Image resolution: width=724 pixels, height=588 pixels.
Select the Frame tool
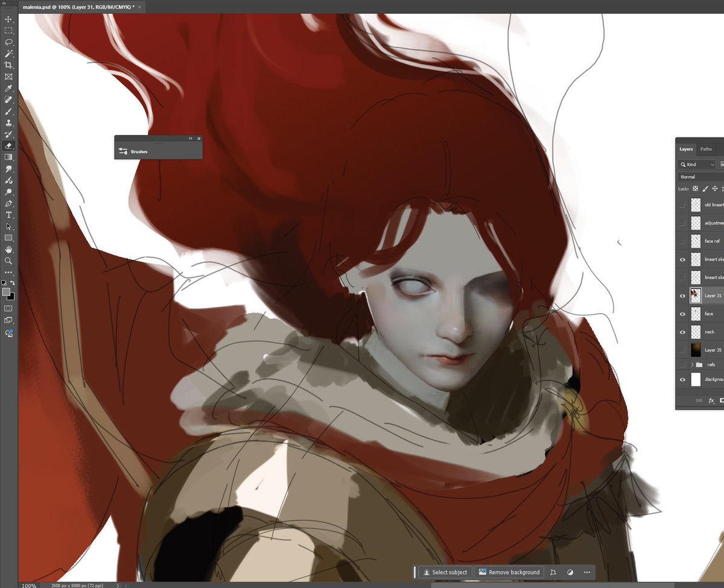click(x=8, y=77)
